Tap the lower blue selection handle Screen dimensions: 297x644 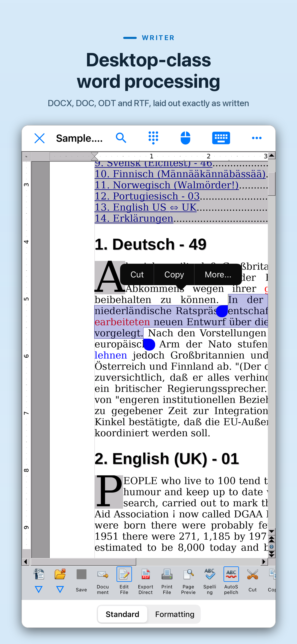point(149,345)
